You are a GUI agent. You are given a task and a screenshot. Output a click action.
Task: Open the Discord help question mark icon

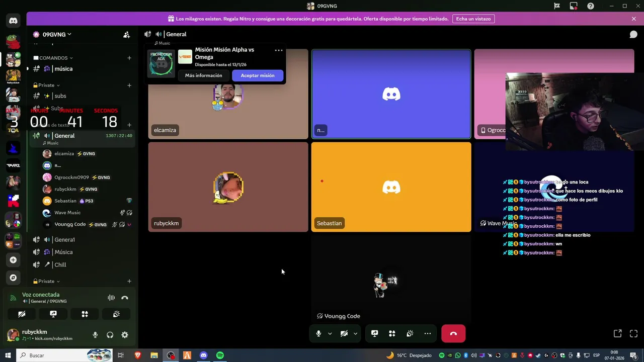tap(591, 6)
